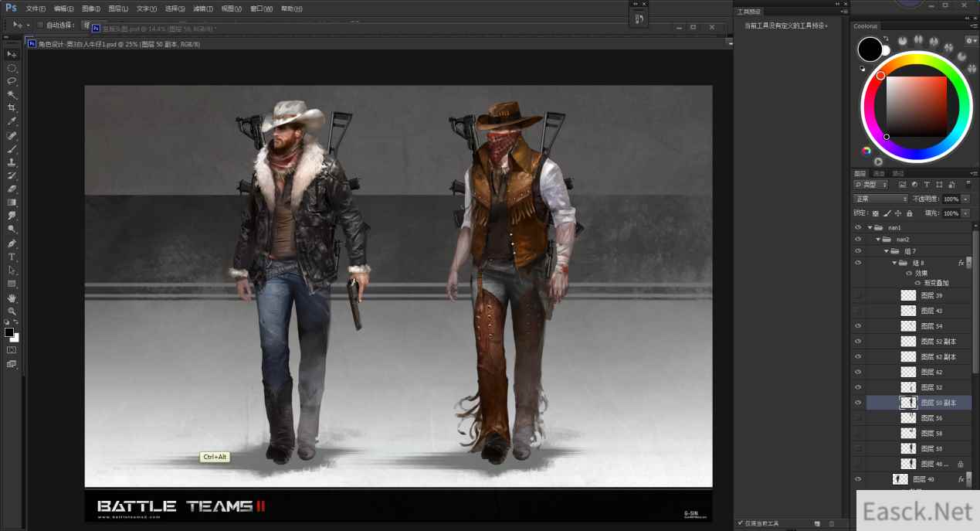Image resolution: width=980 pixels, height=531 pixels.
Task: Select the Zoom tool
Action: (12, 311)
